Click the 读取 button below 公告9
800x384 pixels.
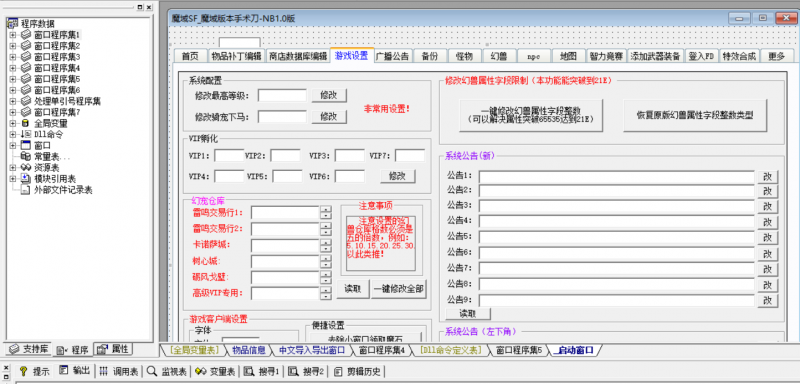pyautogui.click(x=468, y=313)
